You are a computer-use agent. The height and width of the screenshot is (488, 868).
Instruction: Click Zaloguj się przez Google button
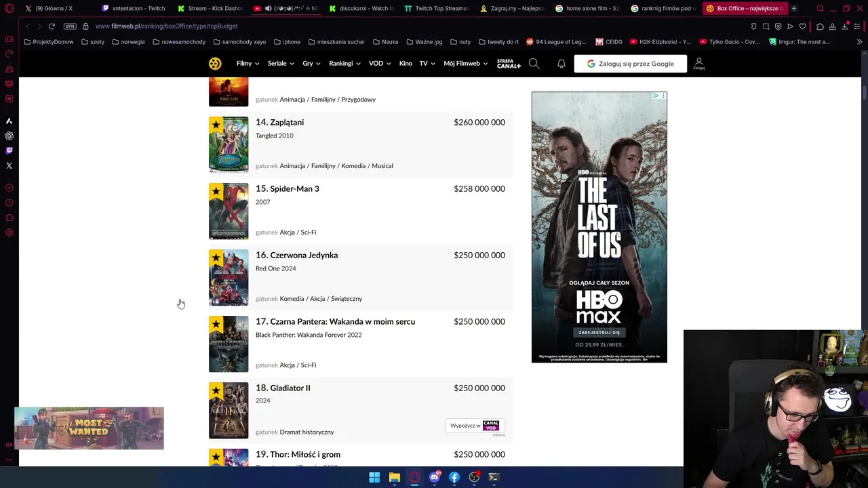pos(631,64)
